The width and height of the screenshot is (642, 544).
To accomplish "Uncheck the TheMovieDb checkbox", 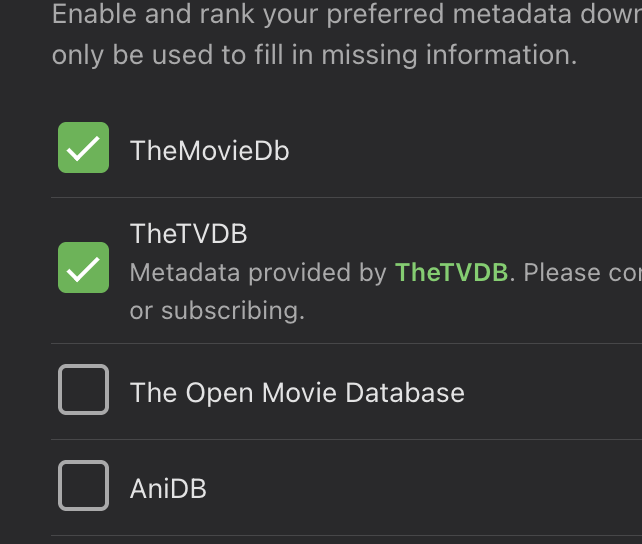I will (83, 148).
